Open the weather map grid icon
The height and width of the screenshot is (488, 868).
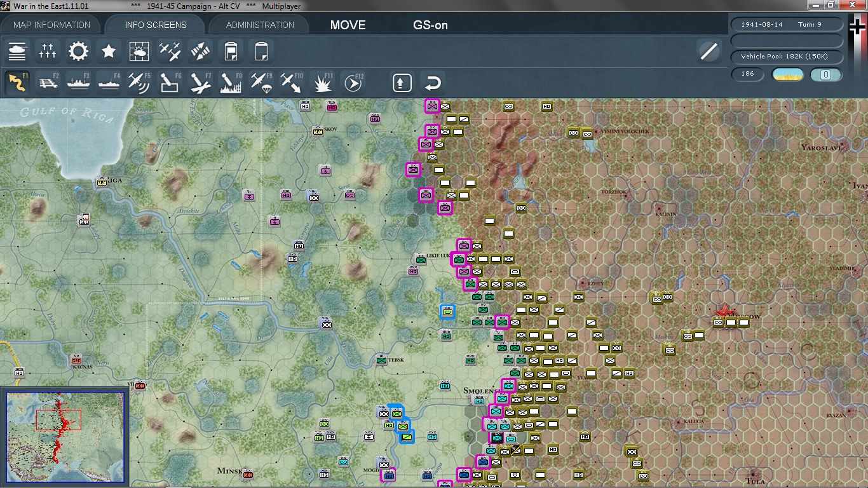coord(139,51)
